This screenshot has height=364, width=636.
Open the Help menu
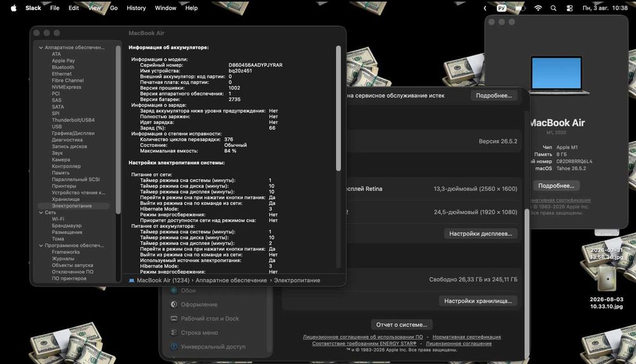191,8
